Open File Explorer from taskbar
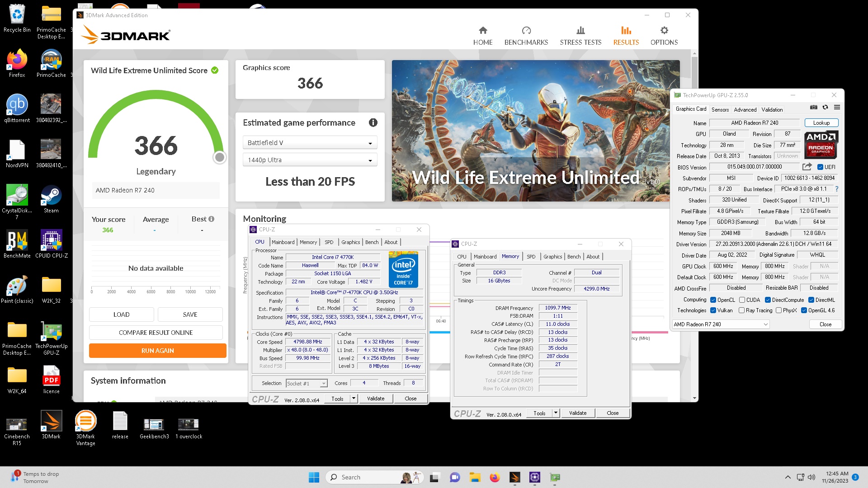 tap(474, 477)
